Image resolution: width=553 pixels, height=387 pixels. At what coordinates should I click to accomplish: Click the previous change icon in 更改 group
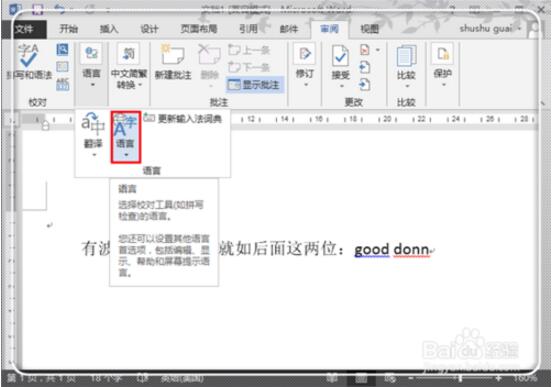[x=365, y=67]
